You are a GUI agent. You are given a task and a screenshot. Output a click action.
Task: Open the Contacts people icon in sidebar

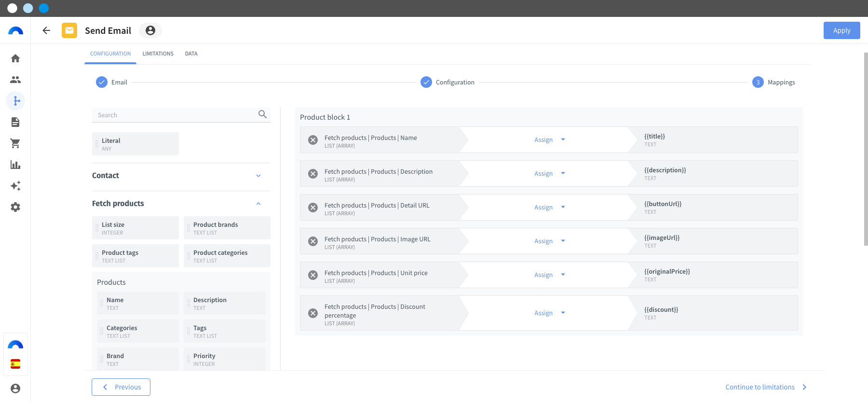[15, 80]
